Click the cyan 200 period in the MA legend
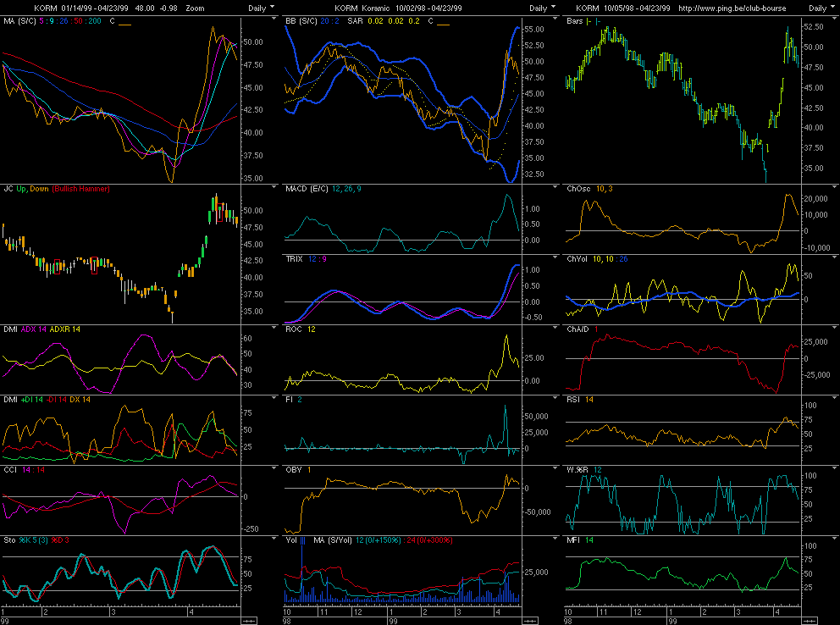840x625 pixels. [x=95, y=21]
